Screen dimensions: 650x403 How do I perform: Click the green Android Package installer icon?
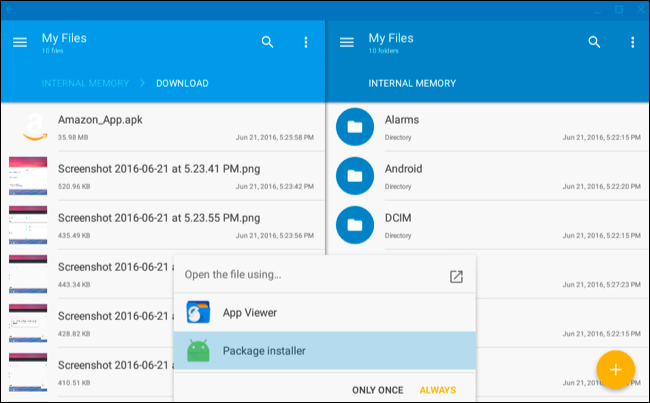pyautogui.click(x=198, y=351)
